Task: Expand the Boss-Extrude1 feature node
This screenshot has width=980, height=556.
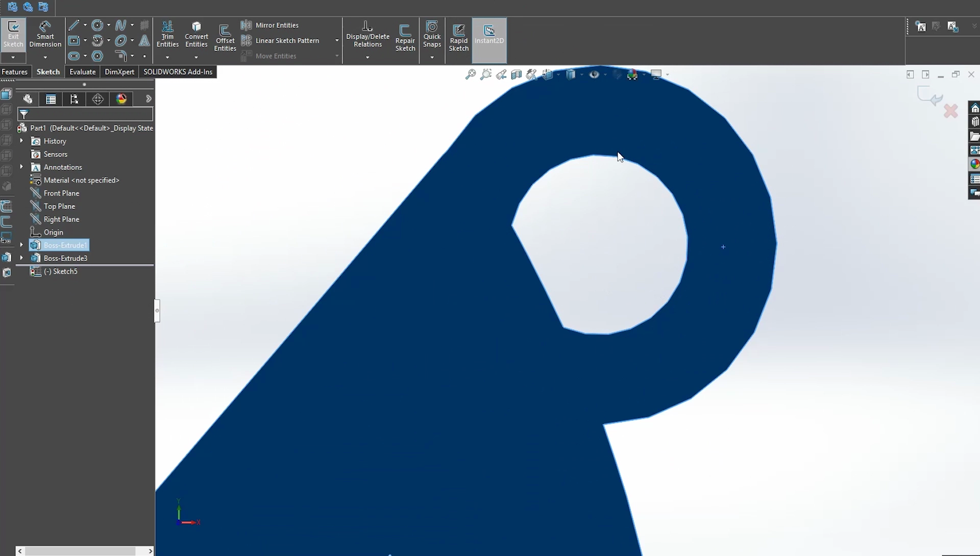Action: point(21,245)
